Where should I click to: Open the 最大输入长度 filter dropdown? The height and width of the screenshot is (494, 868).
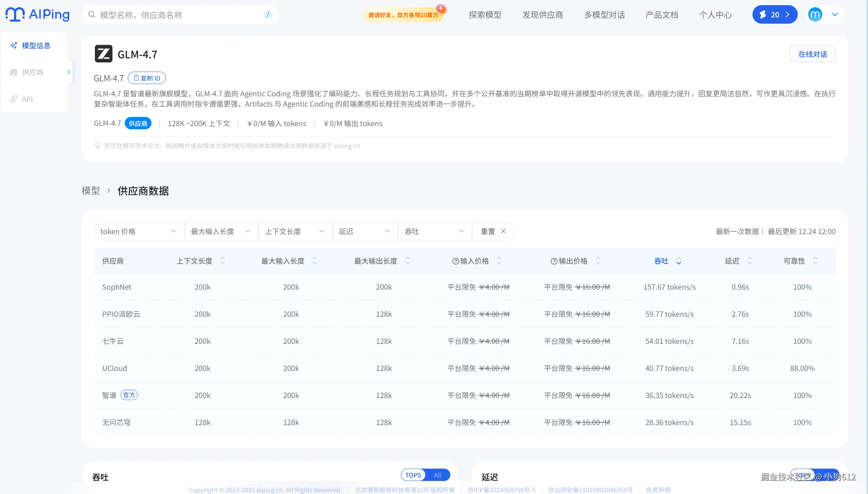point(221,231)
